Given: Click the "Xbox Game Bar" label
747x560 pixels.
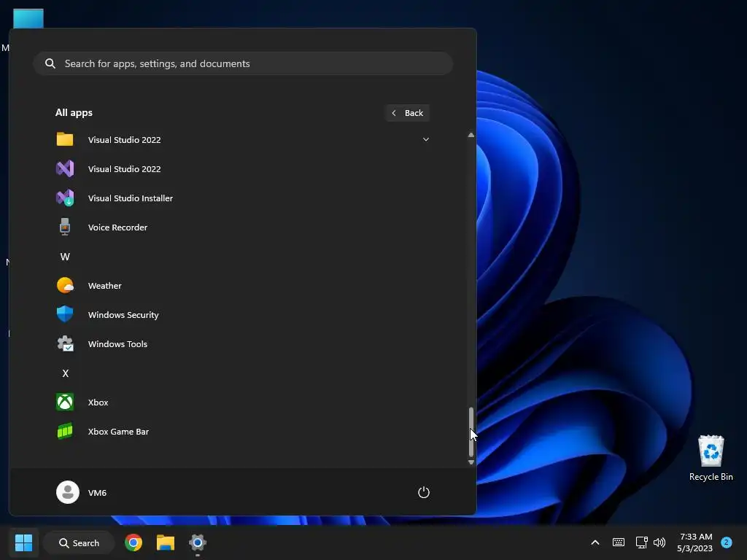Looking at the screenshot, I should [118, 432].
